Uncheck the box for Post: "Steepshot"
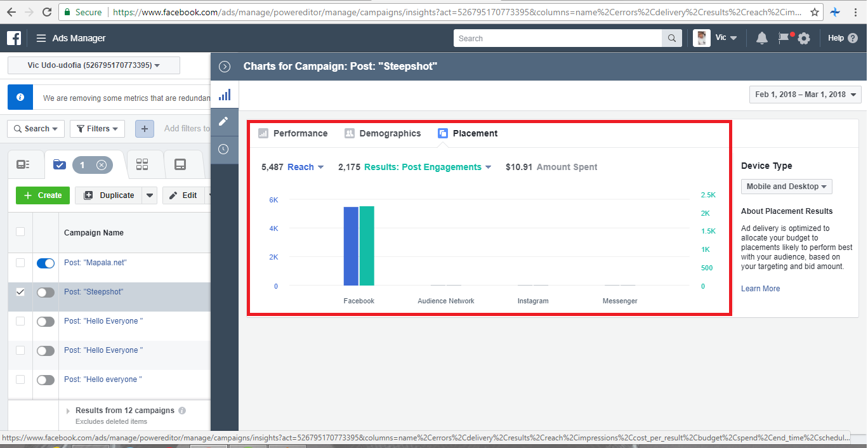This screenshot has height=448, width=868. [20, 292]
